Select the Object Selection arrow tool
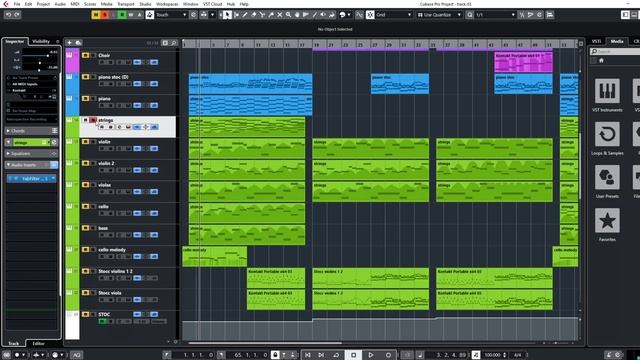 227,15
